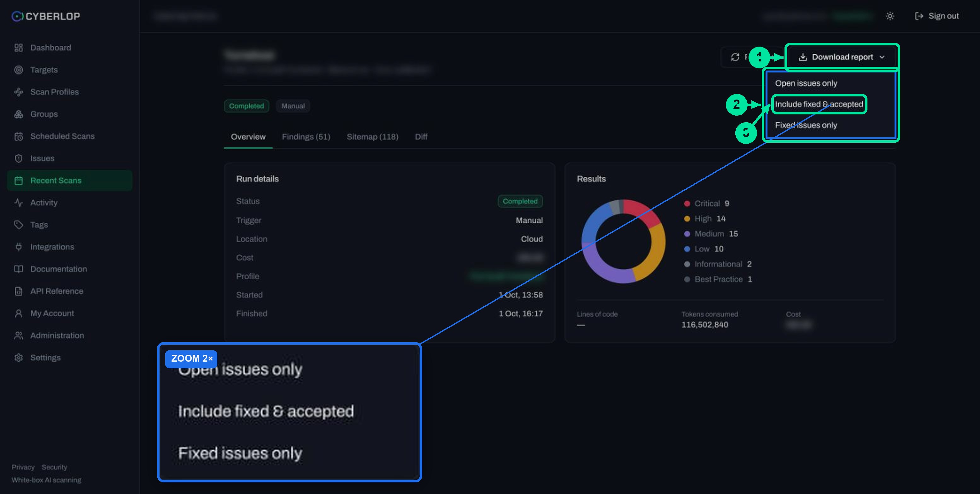Open the Documentation book icon
980x494 pixels.
click(18, 269)
